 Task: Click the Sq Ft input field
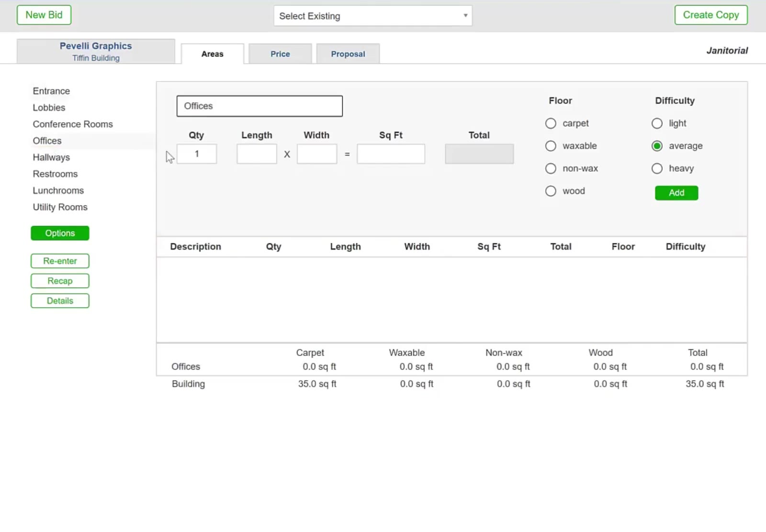391,154
